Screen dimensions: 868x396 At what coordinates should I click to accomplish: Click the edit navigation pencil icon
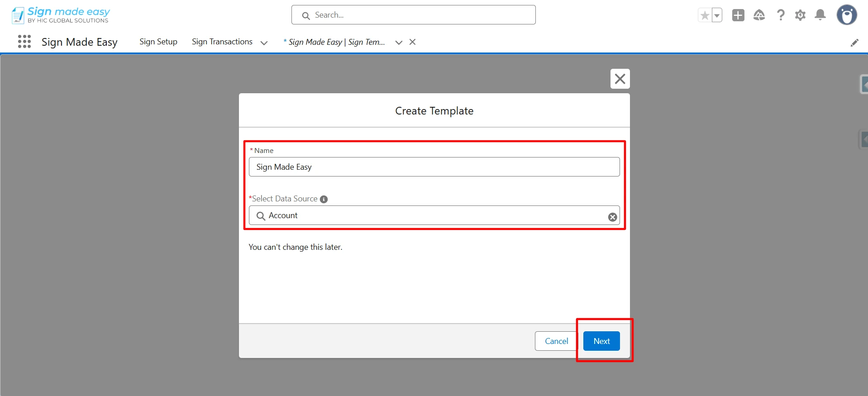click(854, 43)
